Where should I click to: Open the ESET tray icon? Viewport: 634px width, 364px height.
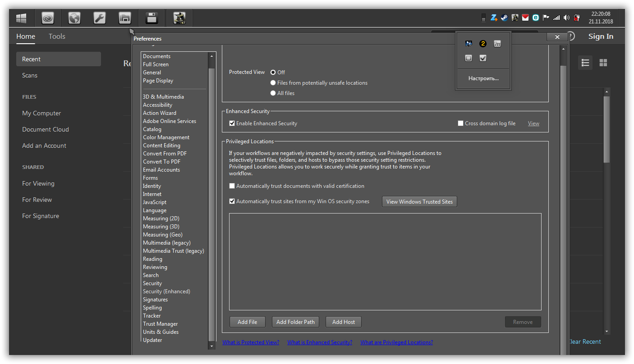click(536, 18)
